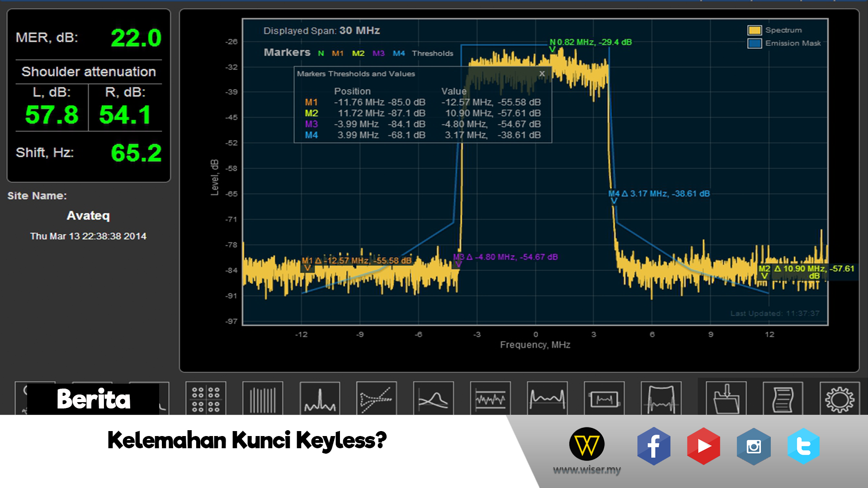Toggle the Thresholds markers panel
Image resolution: width=868 pixels, height=488 pixels.
[433, 53]
